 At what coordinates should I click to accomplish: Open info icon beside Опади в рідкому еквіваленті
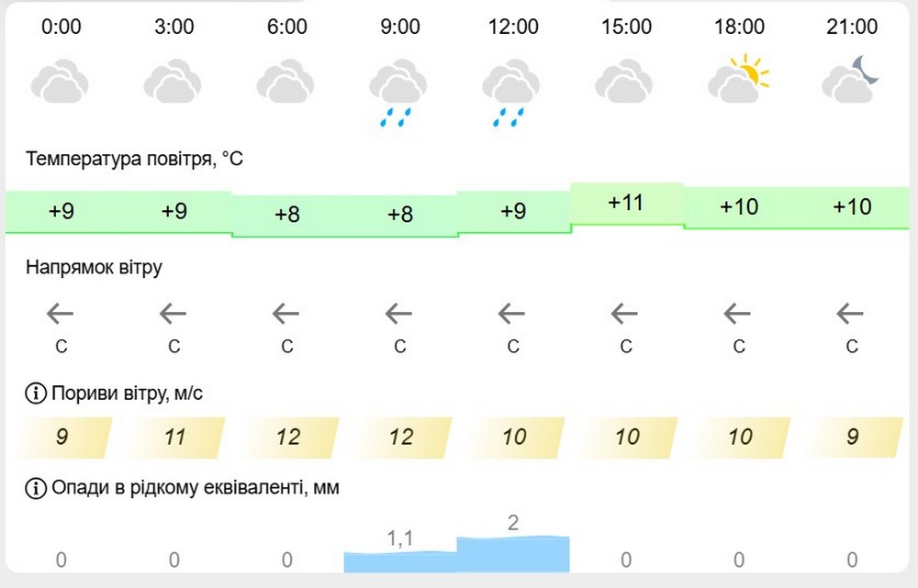coord(36,487)
